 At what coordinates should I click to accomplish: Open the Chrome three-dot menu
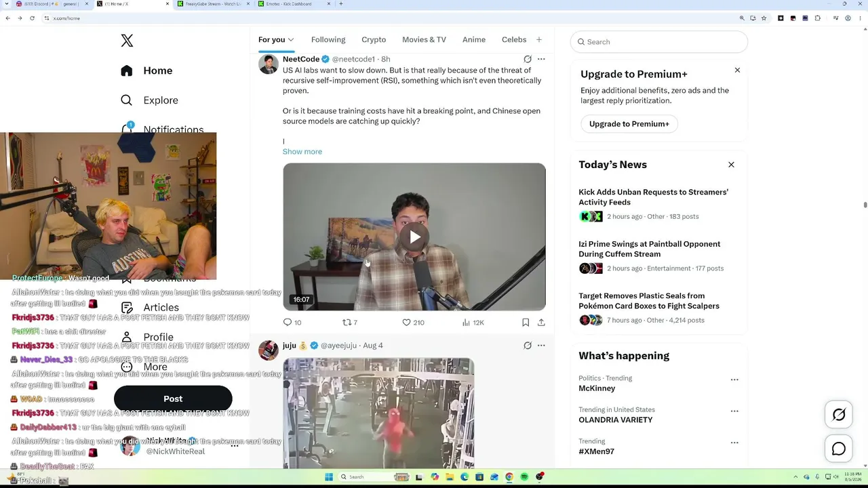859,18
